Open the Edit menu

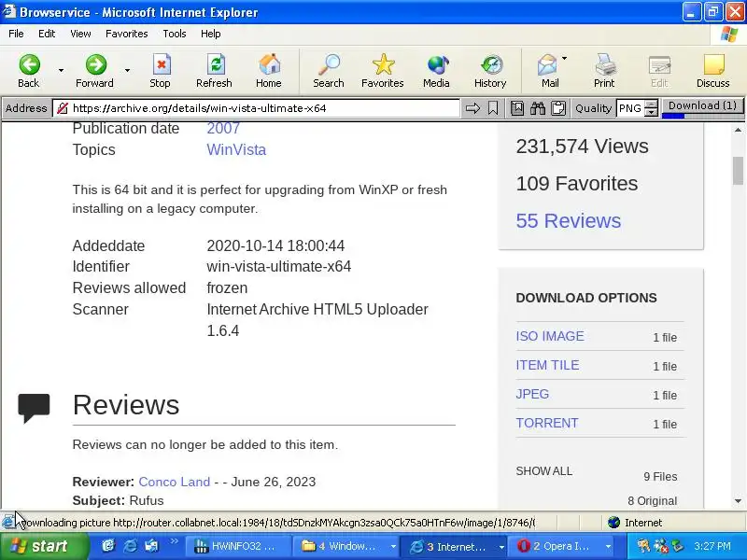[x=47, y=34]
